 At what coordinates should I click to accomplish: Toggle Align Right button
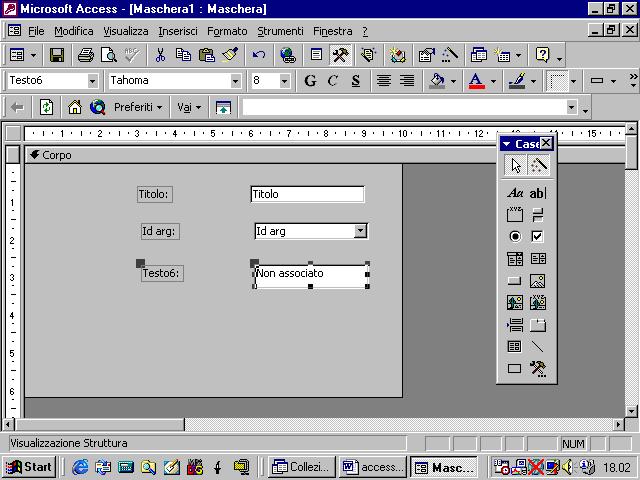click(407, 80)
